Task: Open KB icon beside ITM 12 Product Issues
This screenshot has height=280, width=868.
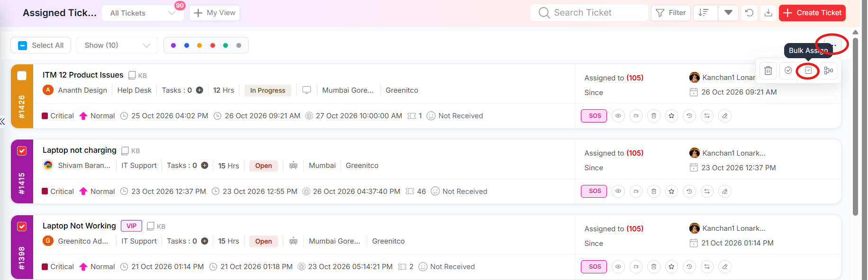Action: click(138, 75)
